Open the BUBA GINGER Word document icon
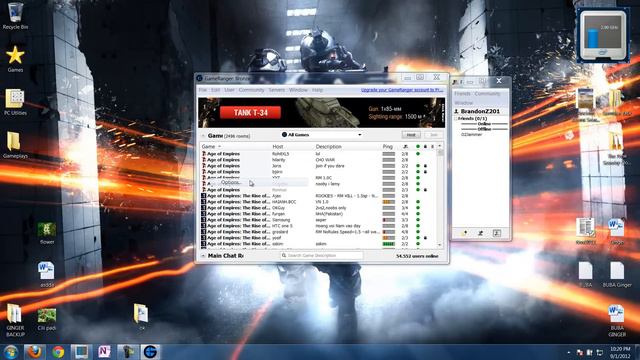Image resolution: width=640 pixels, height=360 pixels. pos(617,321)
